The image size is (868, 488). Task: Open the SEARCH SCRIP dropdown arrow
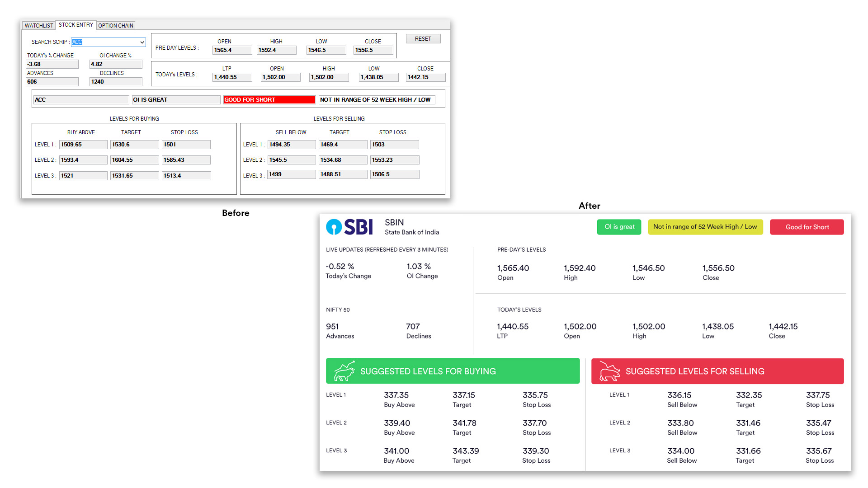142,42
